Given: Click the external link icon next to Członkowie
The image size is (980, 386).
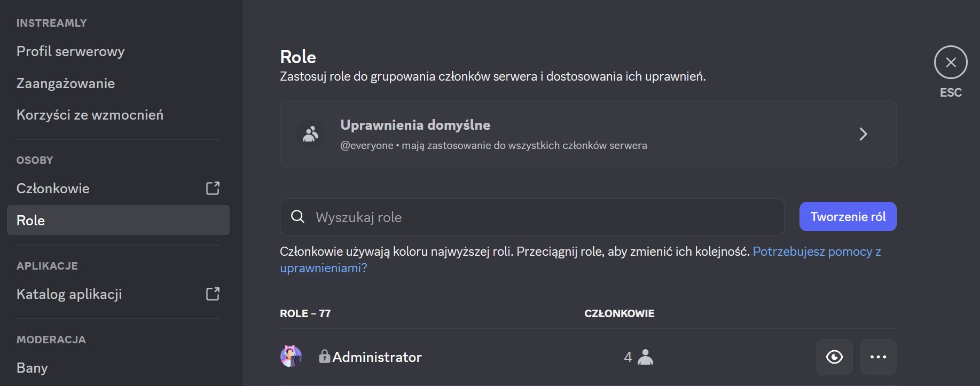Looking at the screenshot, I should [213, 188].
